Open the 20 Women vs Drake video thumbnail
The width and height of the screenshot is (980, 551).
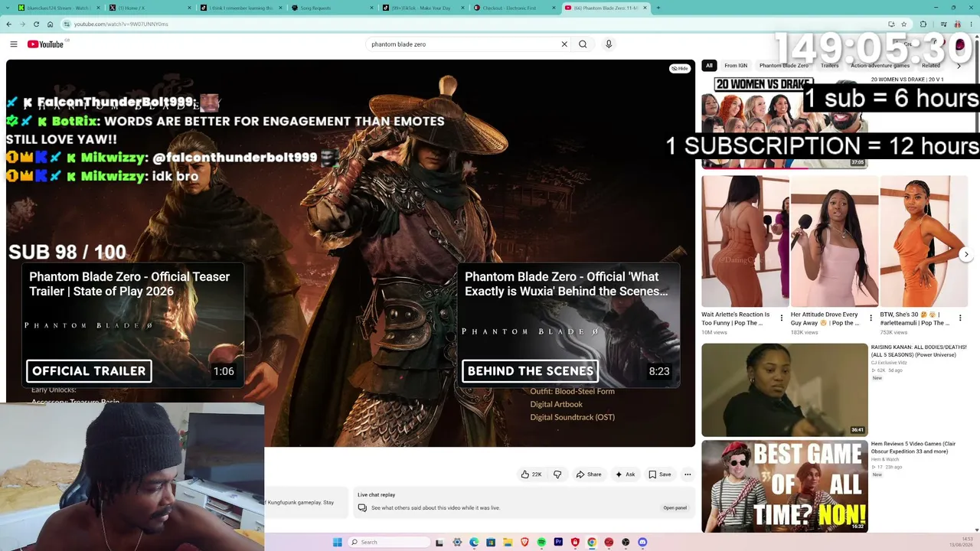[x=784, y=122]
